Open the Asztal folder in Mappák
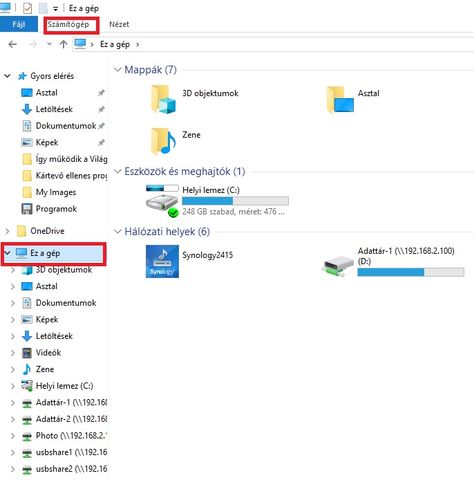This screenshot has height=480, width=474. point(340,99)
